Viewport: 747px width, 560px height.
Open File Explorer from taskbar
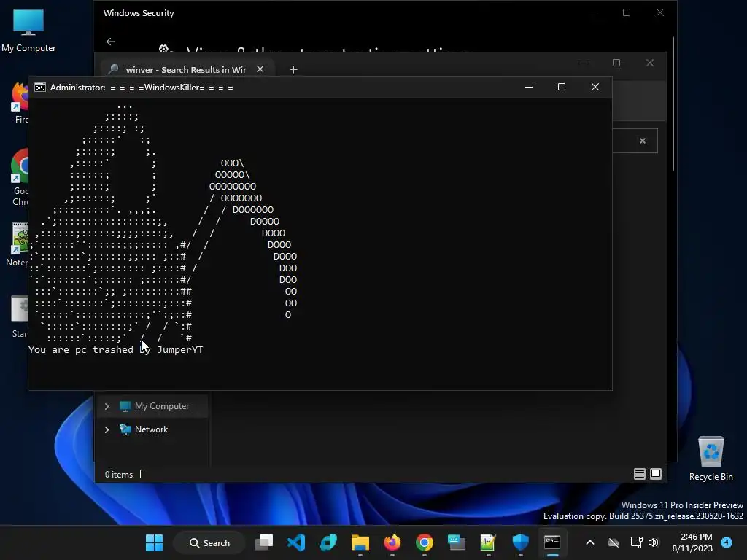click(x=360, y=542)
